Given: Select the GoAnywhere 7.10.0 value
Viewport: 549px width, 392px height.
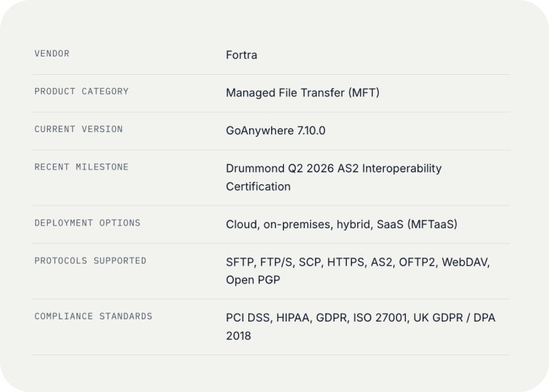Looking at the screenshot, I should coord(276,131).
